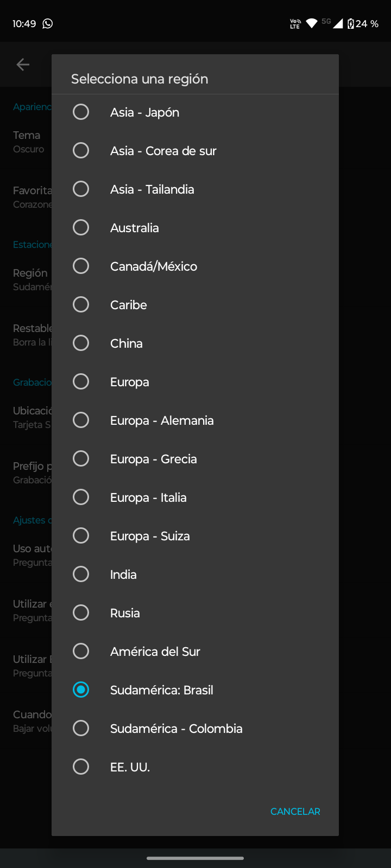
Task: Choose Europa - Grecia region
Action: 81,459
